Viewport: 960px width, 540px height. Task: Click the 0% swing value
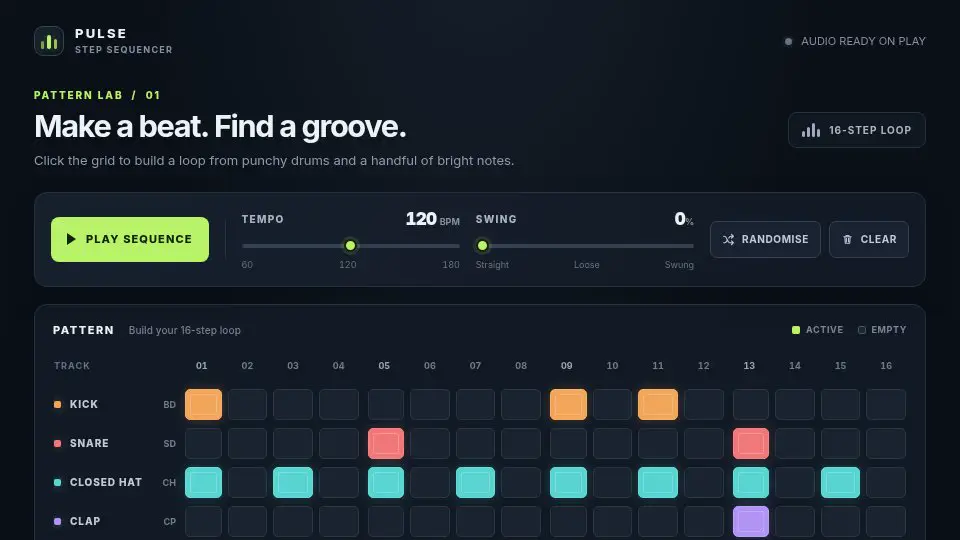coord(684,219)
